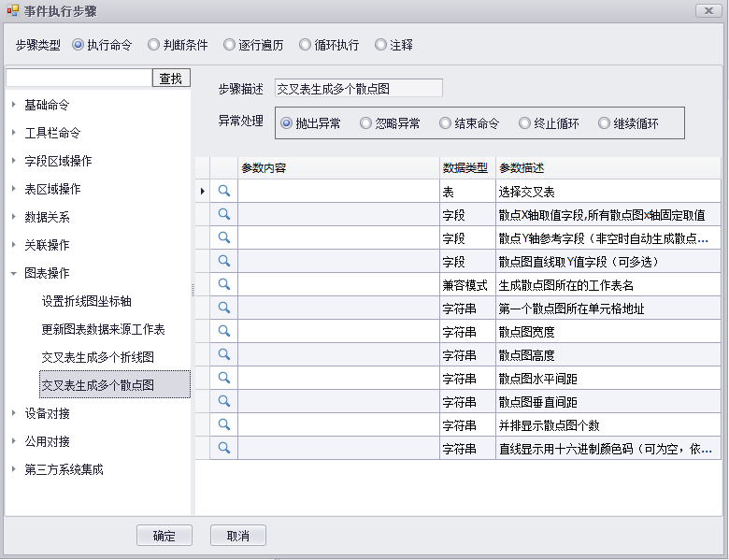Expand the 设备对接 category

pos(14,413)
